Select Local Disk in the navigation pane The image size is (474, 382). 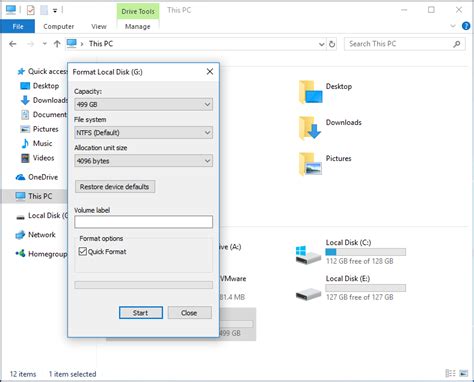[x=42, y=215]
